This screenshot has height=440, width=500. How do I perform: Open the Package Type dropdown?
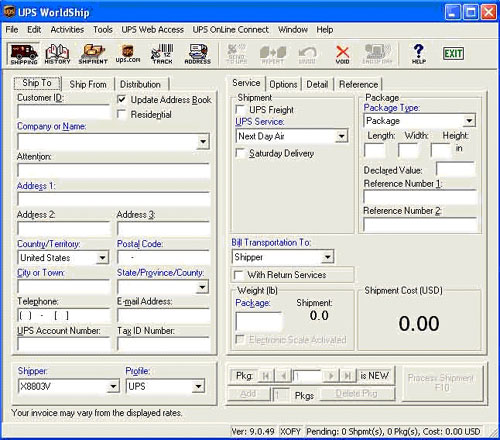469,120
